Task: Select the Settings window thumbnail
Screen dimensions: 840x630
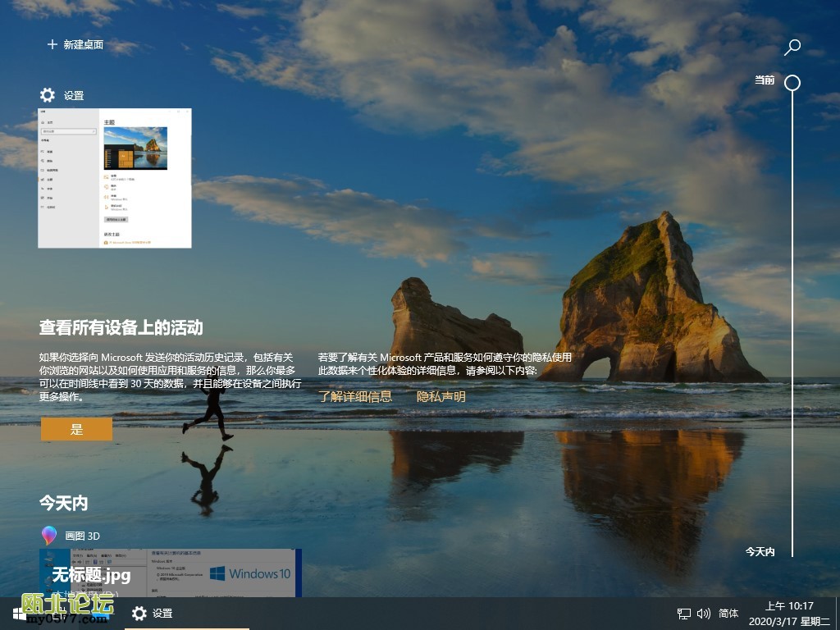Action: coord(115,178)
